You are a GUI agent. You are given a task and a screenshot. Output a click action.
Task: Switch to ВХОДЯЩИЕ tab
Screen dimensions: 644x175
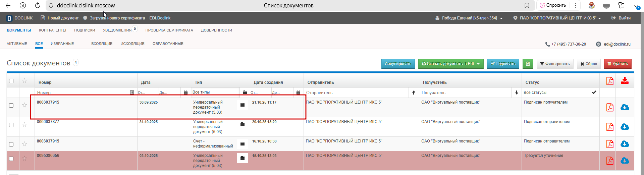(x=102, y=44)
